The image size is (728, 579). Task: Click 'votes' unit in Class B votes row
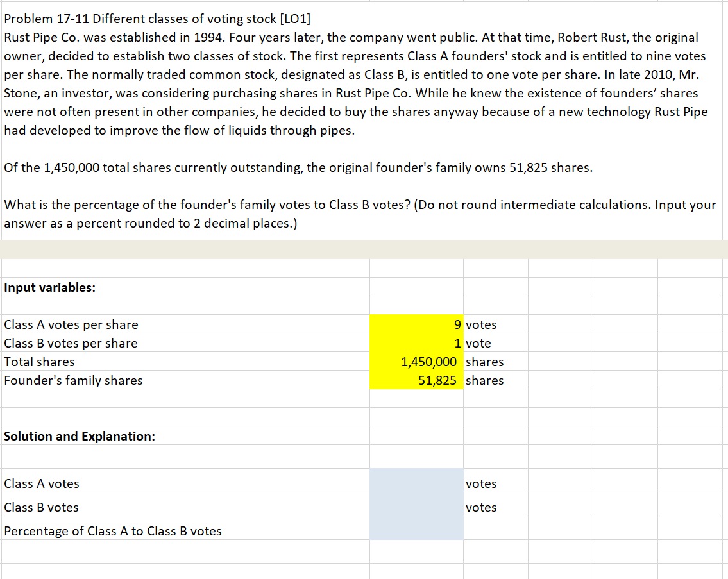point(481,507)
